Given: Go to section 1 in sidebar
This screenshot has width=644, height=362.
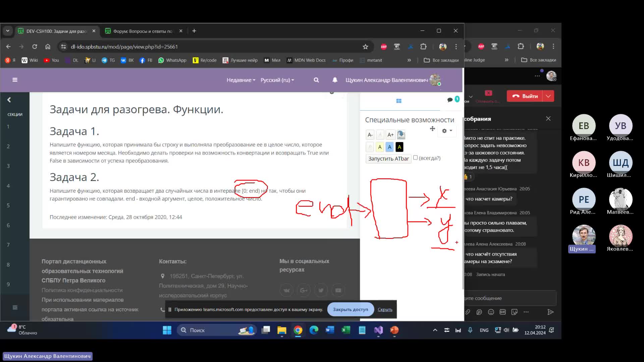Looking at the screenshot, I should (8, 127).
